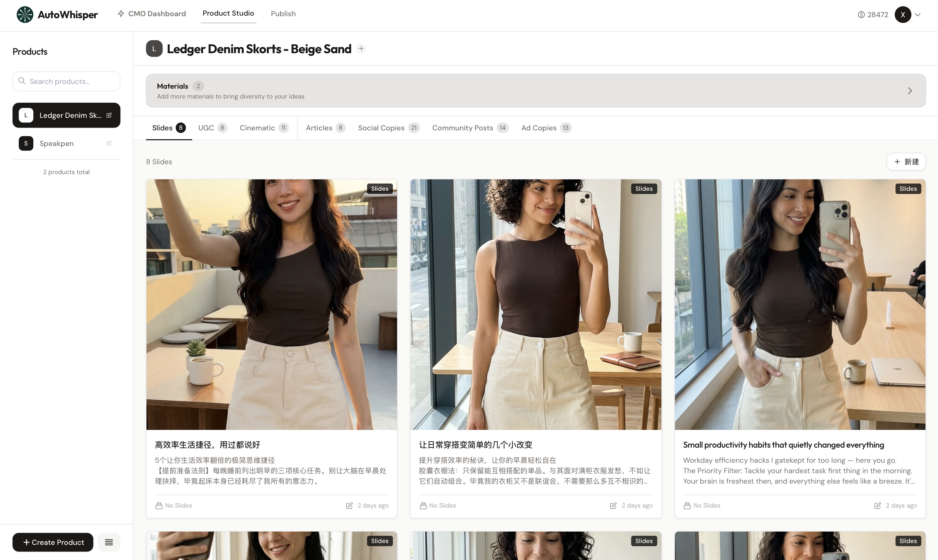Click the plus icon beside the product title

(x=361, y=49)
